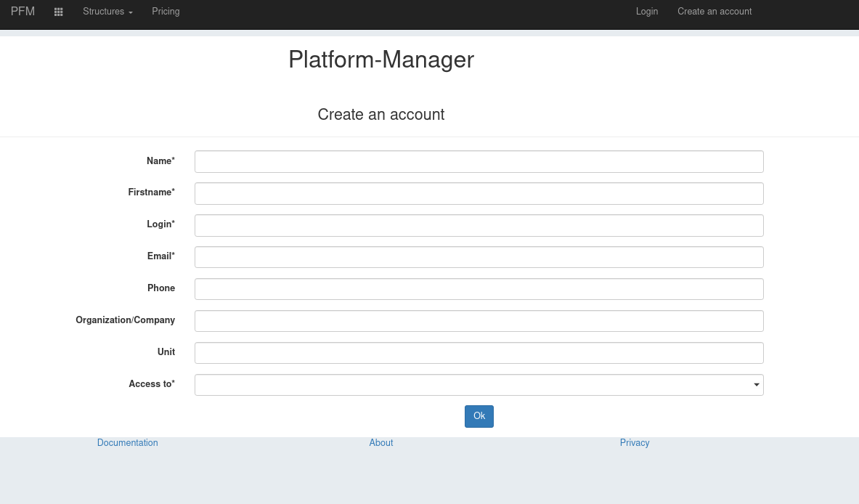Click the Organization/Company field label
The height and width of the screenshot is (504, 859).
[x=126, y=320]
